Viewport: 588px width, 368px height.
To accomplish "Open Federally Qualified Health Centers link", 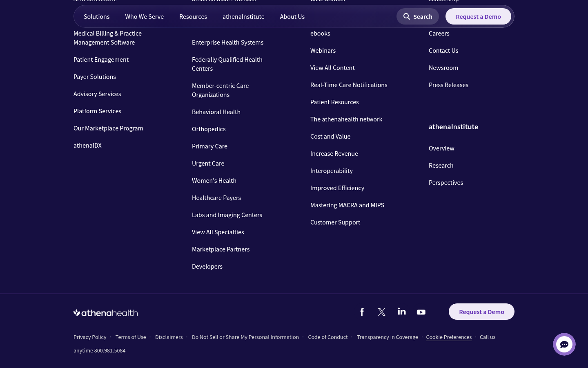I will click(x=227, y=64).
